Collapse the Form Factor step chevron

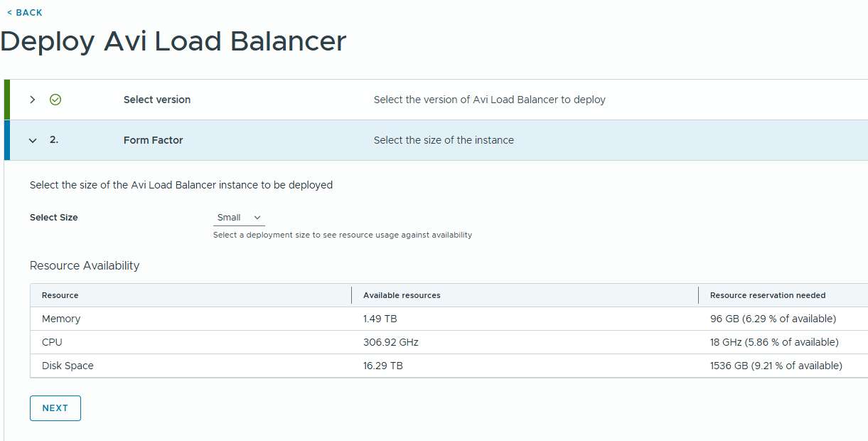pyautogui.click(x=33, y=141)
